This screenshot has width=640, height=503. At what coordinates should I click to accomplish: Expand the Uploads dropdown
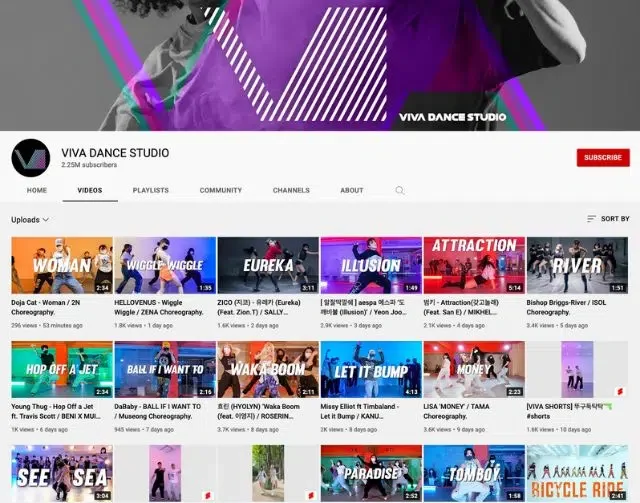pyautogui.click(x=30, y=219)
